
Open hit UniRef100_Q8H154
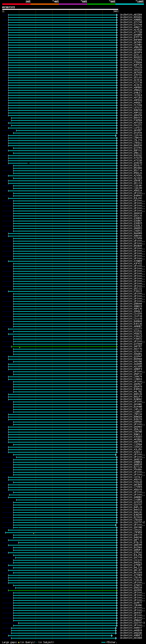pos(131,115)
